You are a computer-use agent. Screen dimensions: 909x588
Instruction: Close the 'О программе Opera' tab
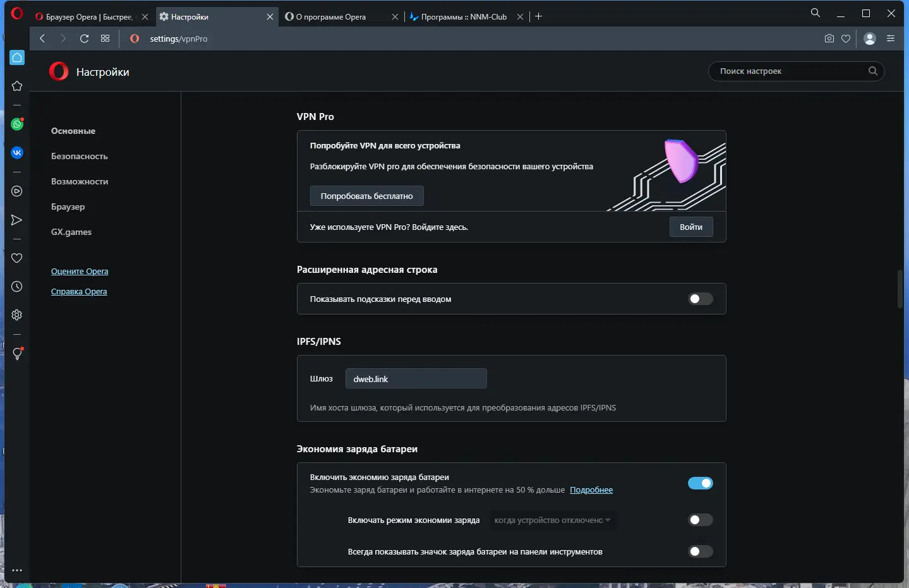point(395,17)
